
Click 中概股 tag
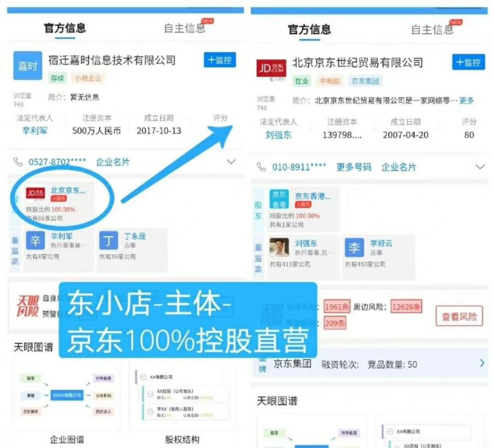[329, 81]
